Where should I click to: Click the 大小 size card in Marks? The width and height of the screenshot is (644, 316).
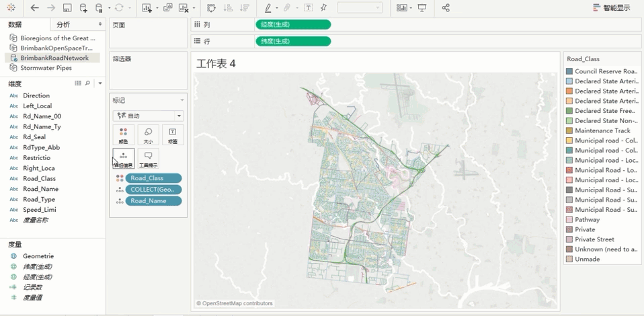(x=148, y=135)
